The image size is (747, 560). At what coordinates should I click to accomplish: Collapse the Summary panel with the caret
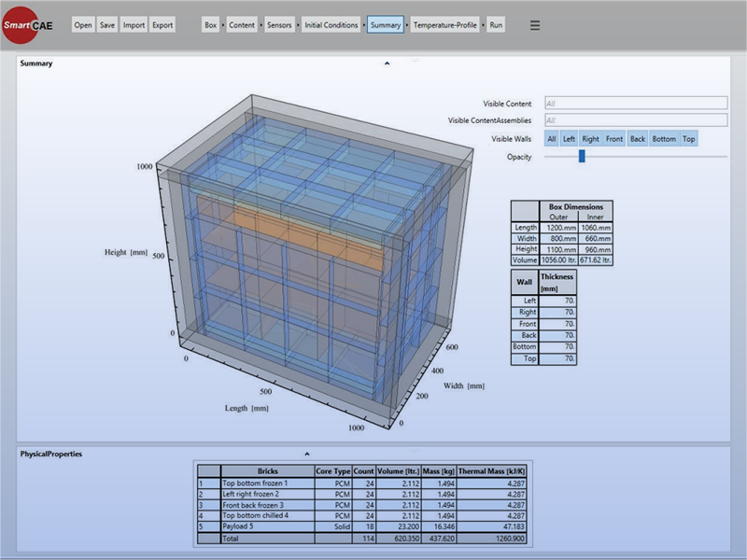(387, 63)
